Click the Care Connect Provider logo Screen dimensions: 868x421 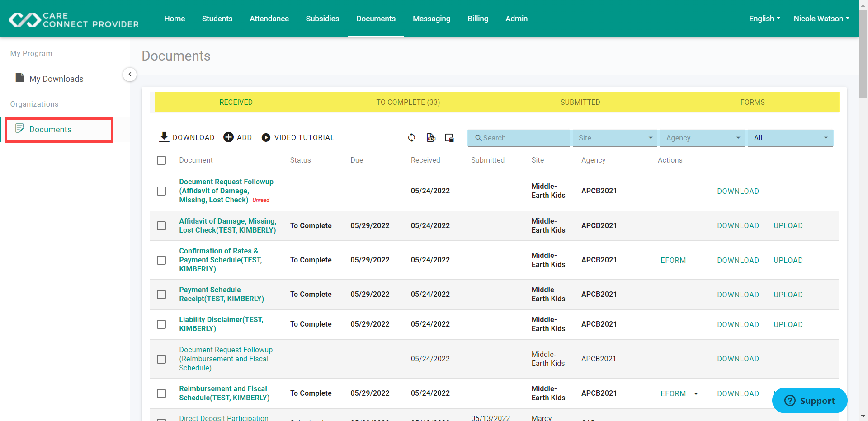(74, 20)
